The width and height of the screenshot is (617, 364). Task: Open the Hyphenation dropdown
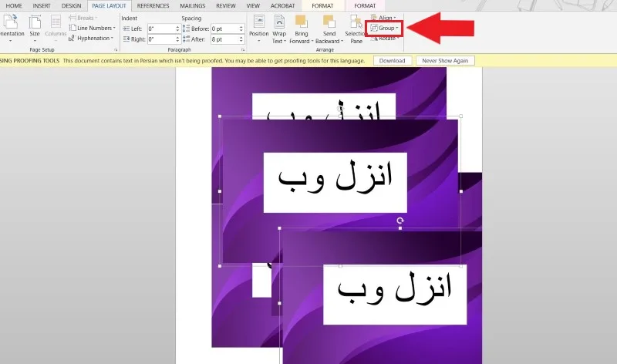point(91,38)
